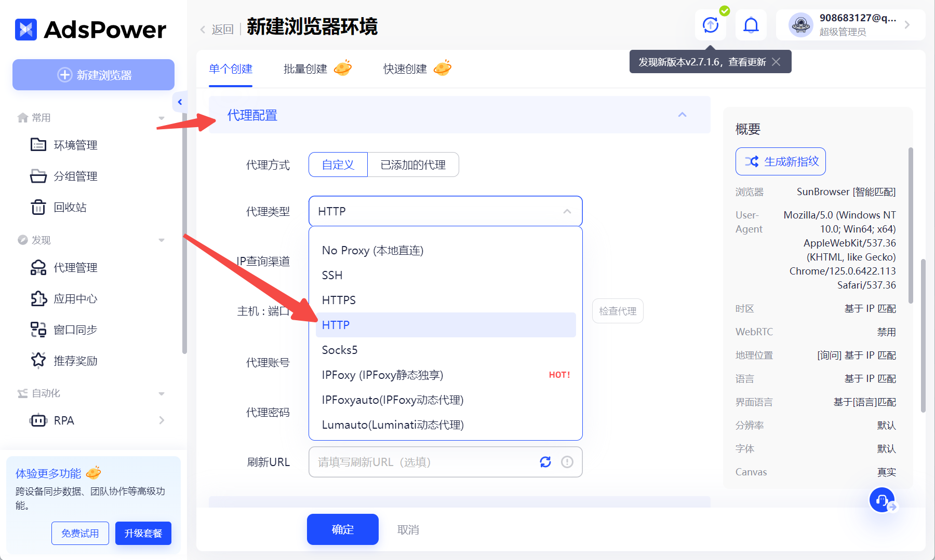Choose the SSH proxy type
935x560 pixels.
coord(446,275)
